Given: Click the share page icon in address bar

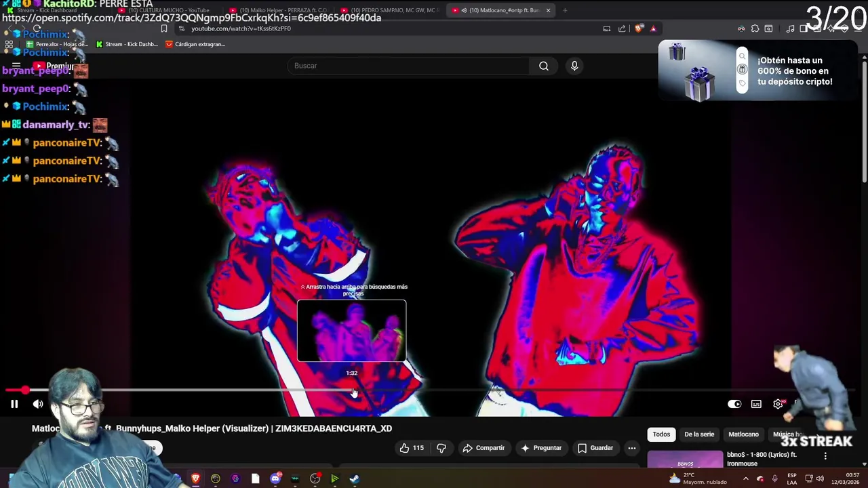Looking at the screenshot, I should tap(622, 28).
